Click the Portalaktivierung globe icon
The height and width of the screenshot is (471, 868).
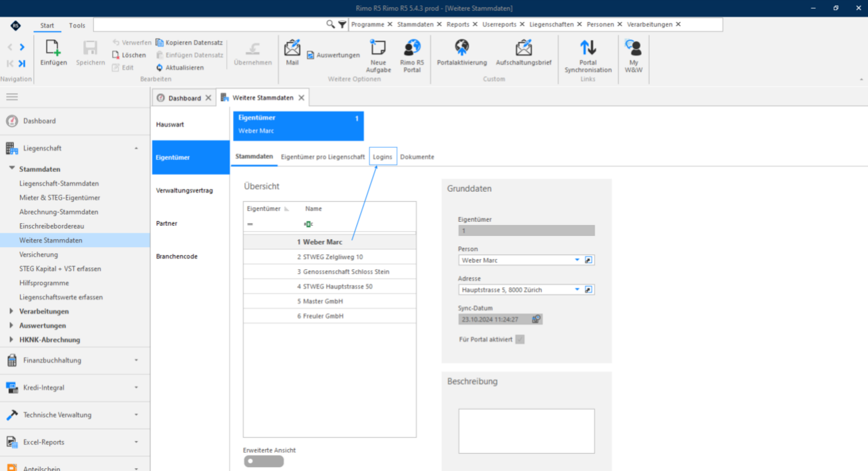click(x=462, y=48)
